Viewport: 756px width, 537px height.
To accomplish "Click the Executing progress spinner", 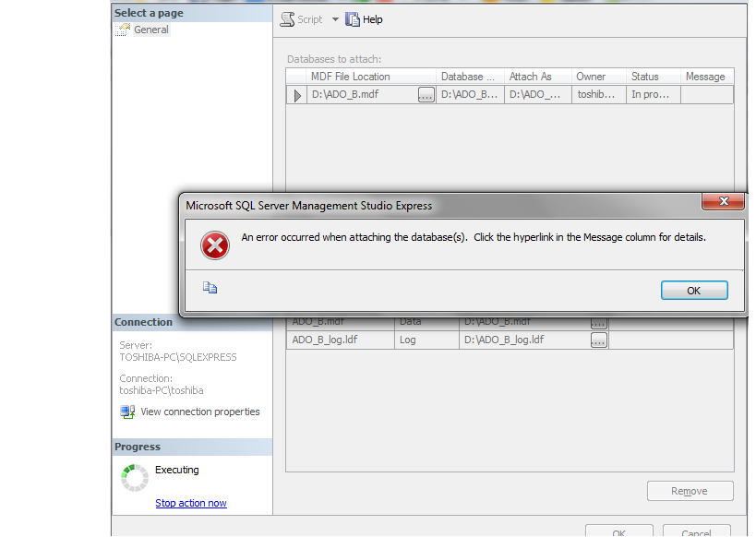I will pyautogui.click(x=135, y=478).
